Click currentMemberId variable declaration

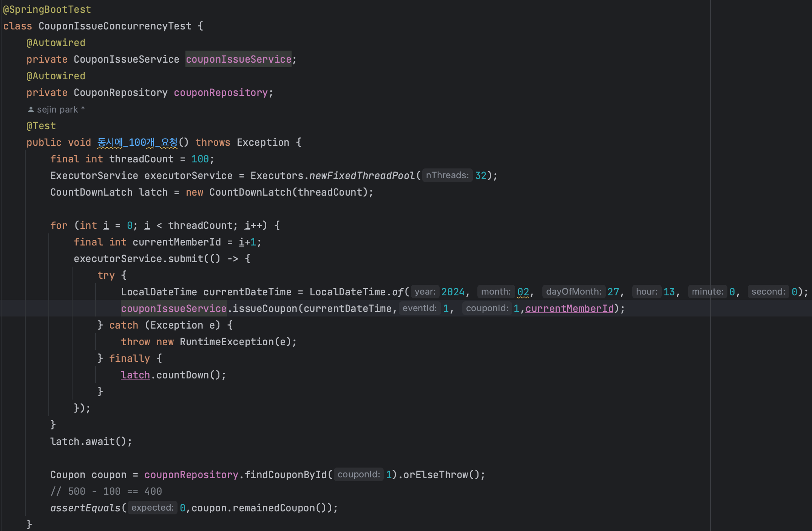(x=177, y=242)
